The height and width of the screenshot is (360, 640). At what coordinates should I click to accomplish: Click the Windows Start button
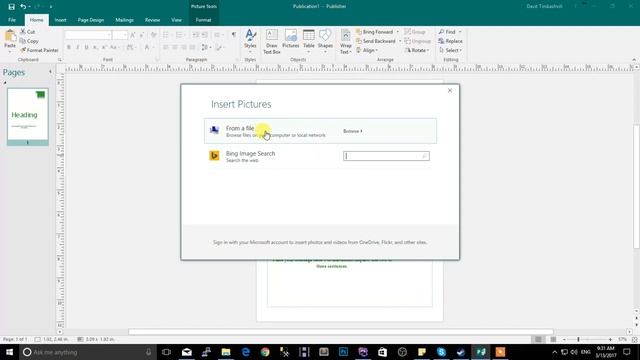9,352
